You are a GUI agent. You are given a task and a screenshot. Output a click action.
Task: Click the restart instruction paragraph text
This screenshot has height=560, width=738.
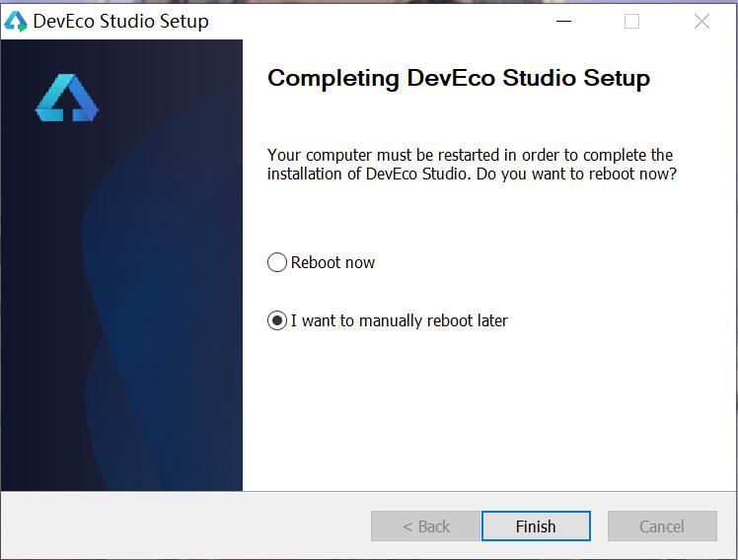471,165
